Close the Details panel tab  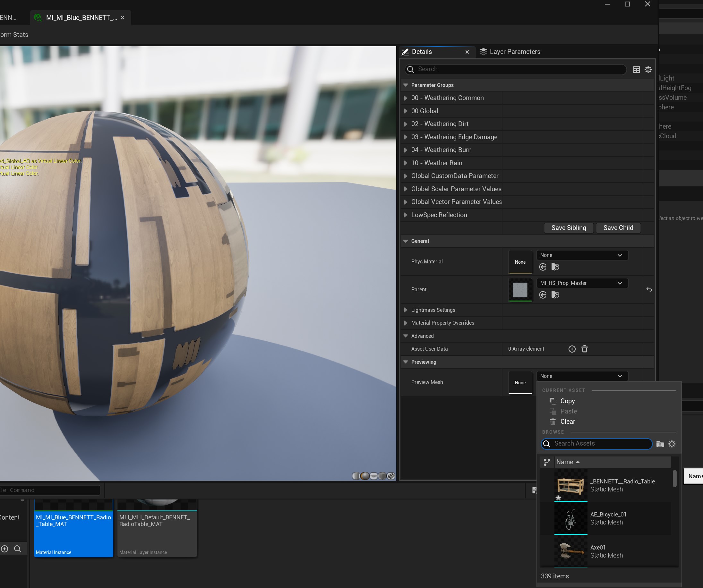[x=467, y=52]
